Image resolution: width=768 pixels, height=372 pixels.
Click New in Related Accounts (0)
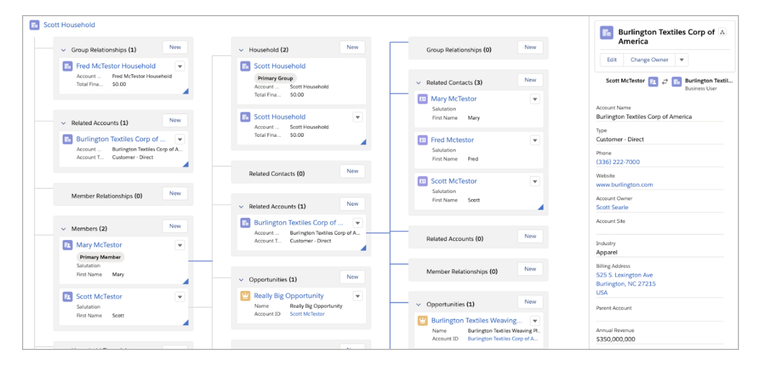pos(530,236)
